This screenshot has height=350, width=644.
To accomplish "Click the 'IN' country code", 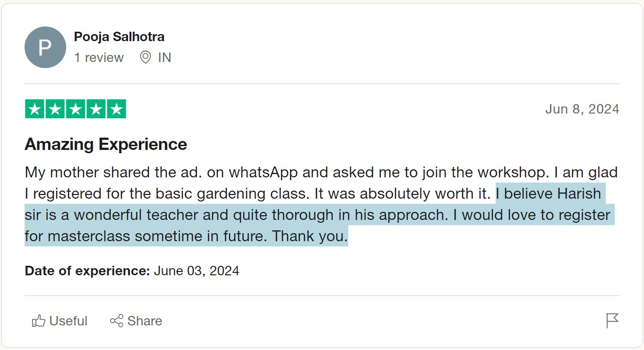I will [x=164, y=58].
